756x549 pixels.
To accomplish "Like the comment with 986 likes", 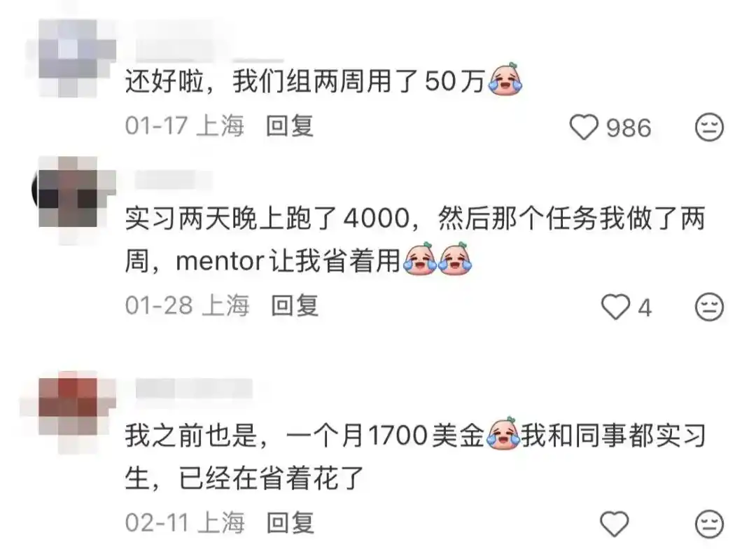I will tap(584, 127).
